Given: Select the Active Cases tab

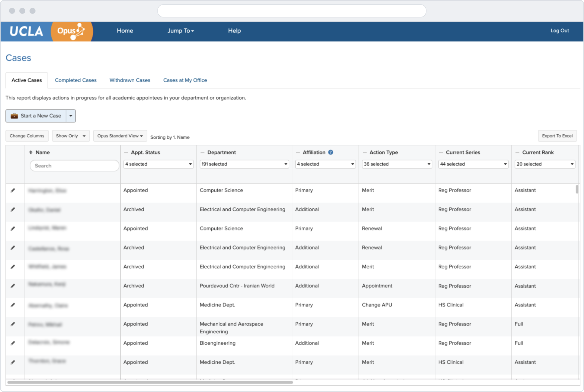Looking at the screenshot, I should [x=26, y=80].
